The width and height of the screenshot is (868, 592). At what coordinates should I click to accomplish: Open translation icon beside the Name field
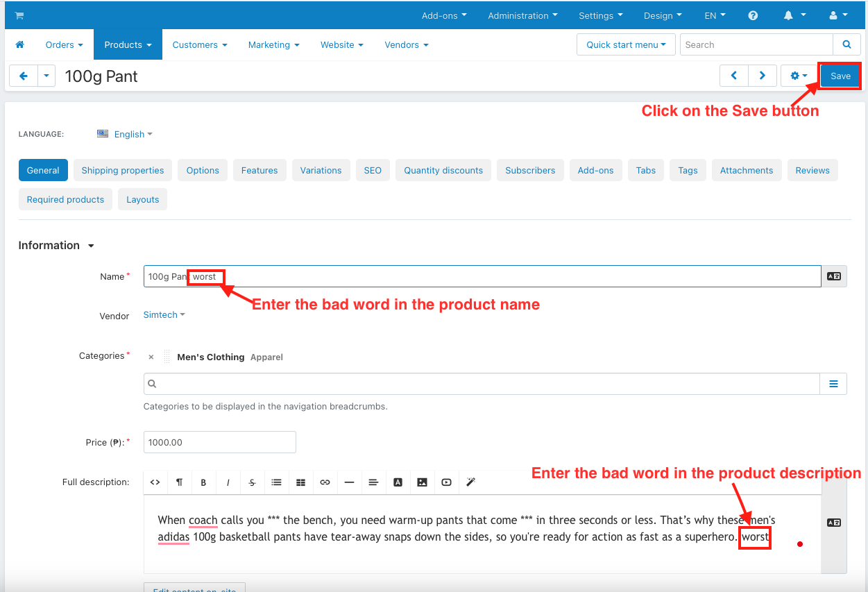pyautogui.click(x=834, y=276)
